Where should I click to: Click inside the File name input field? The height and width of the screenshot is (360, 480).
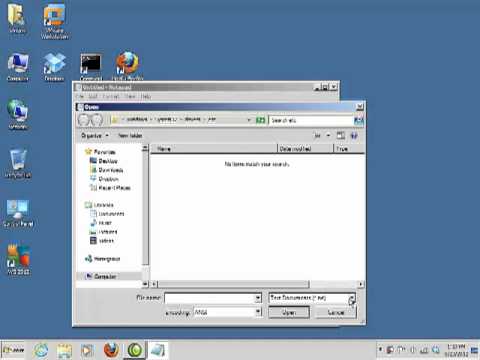[x=209, y=298]
